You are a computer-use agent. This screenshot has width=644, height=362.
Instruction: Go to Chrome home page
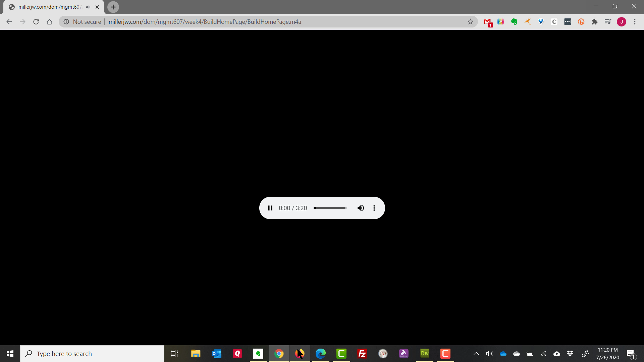50,22
